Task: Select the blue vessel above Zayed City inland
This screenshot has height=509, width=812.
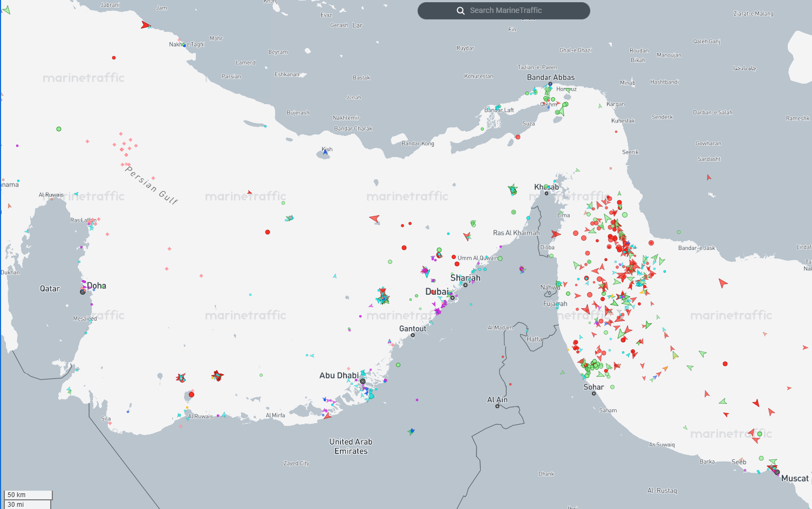Action: 412,431
